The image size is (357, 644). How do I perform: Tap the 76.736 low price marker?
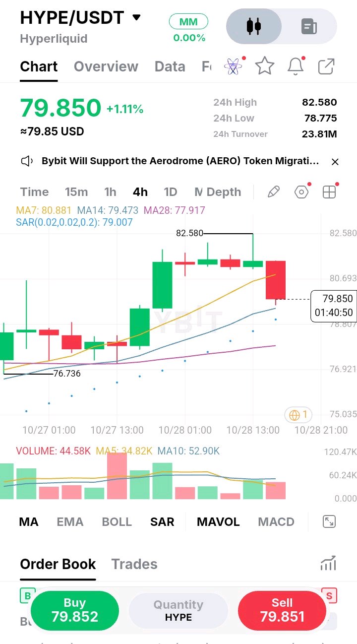tap(67, 374)
